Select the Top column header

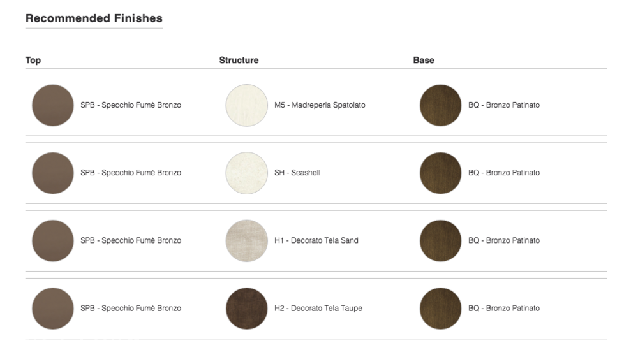(x=33, y=60)
